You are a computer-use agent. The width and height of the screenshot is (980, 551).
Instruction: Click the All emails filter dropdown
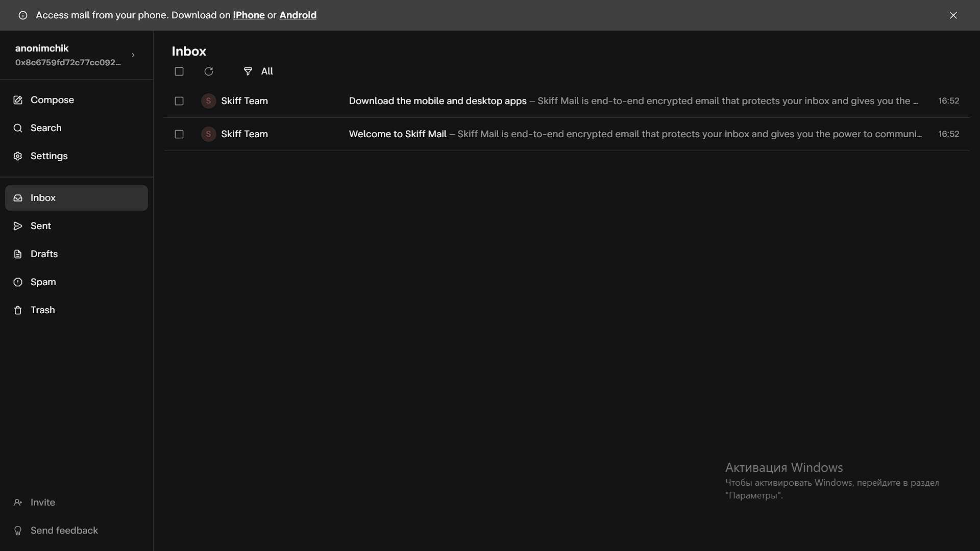258,71
